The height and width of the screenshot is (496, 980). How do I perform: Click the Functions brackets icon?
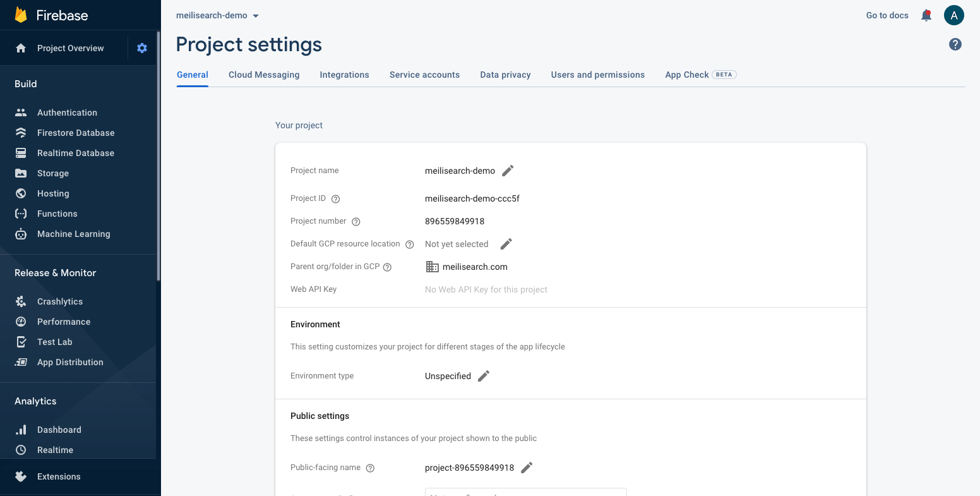[21, 214]
